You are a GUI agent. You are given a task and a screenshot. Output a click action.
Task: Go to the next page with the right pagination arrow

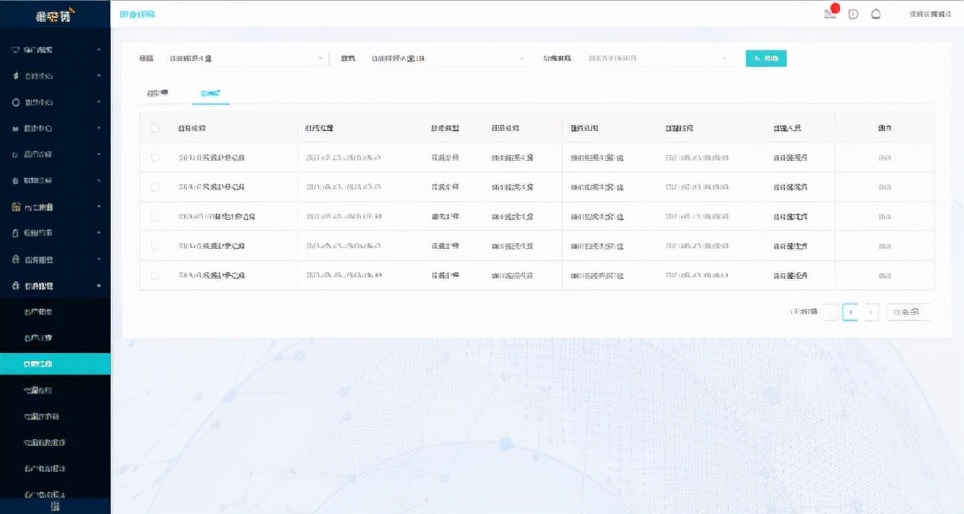[871, 312]
